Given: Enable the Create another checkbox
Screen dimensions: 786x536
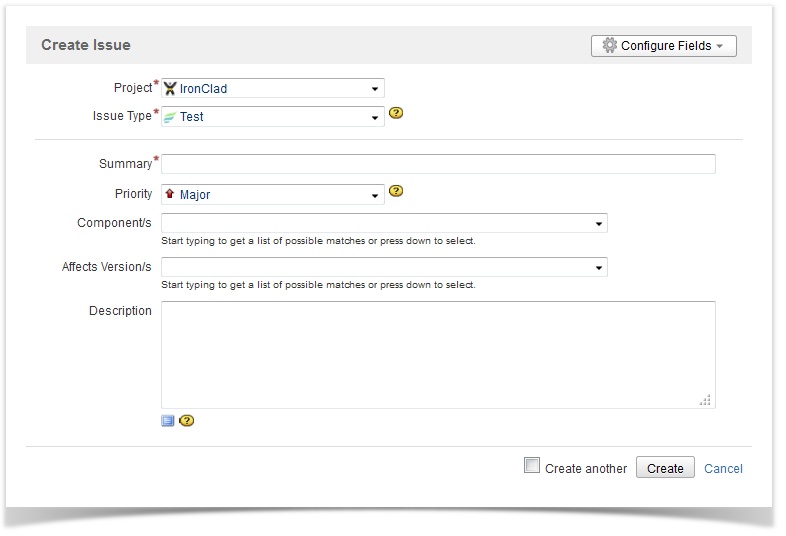Looking at the screenshot, I should point(532,465).
